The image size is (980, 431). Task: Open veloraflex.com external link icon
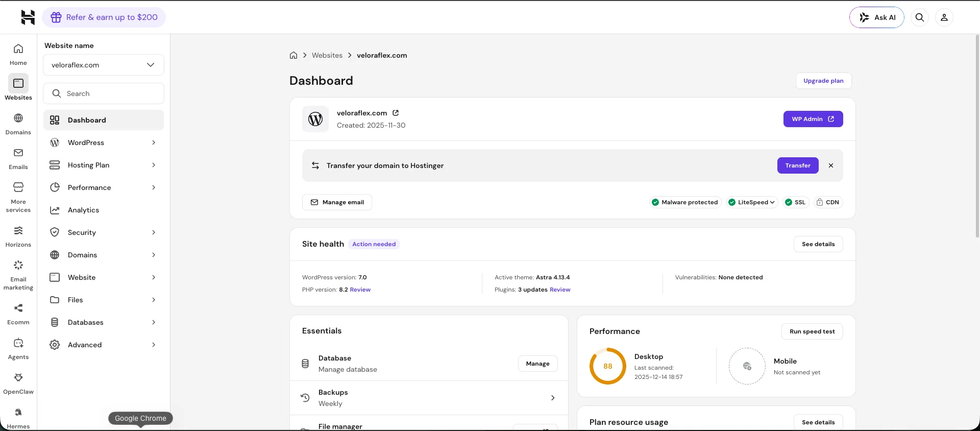396,113
